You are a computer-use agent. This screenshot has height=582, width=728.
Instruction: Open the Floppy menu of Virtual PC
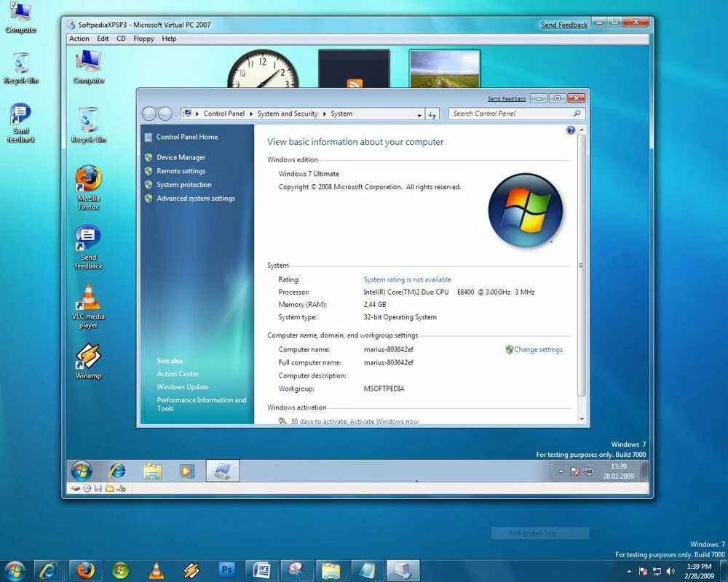[x=143, y=39]
